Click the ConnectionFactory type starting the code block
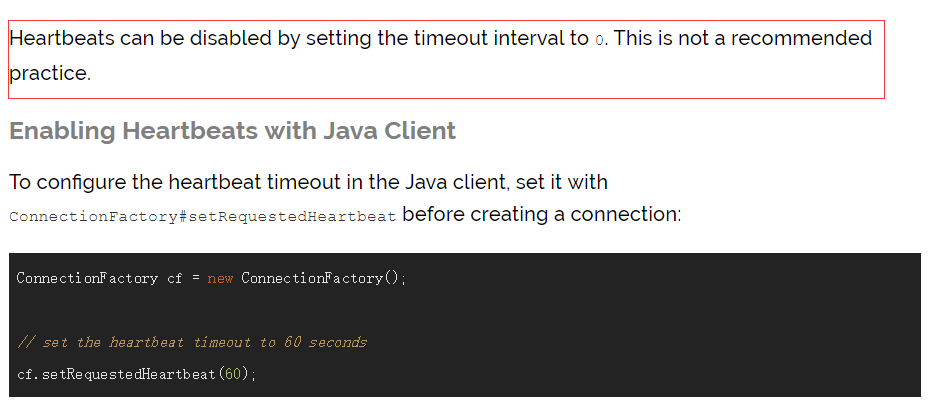 coord(87,278)
